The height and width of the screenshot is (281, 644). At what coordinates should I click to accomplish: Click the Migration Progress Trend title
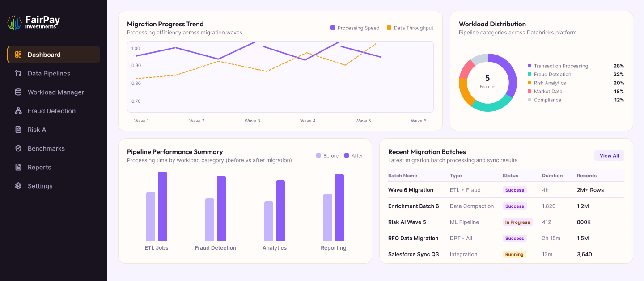[165, 24]
